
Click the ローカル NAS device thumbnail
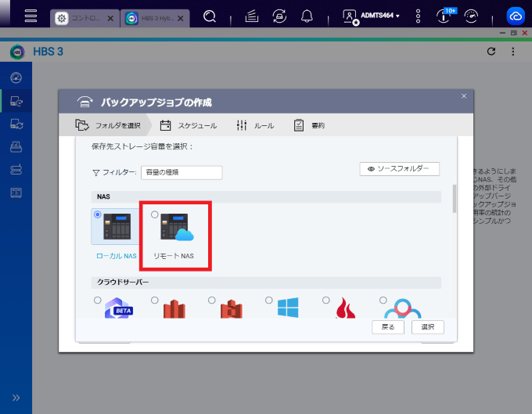[117, 226]
